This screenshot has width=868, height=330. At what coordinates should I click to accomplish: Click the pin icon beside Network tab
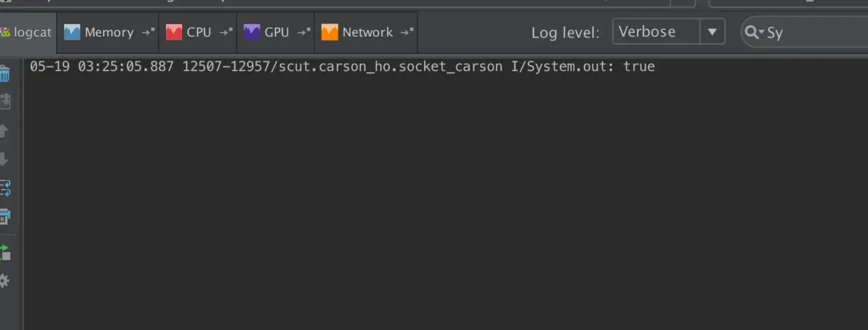(407, 32)
